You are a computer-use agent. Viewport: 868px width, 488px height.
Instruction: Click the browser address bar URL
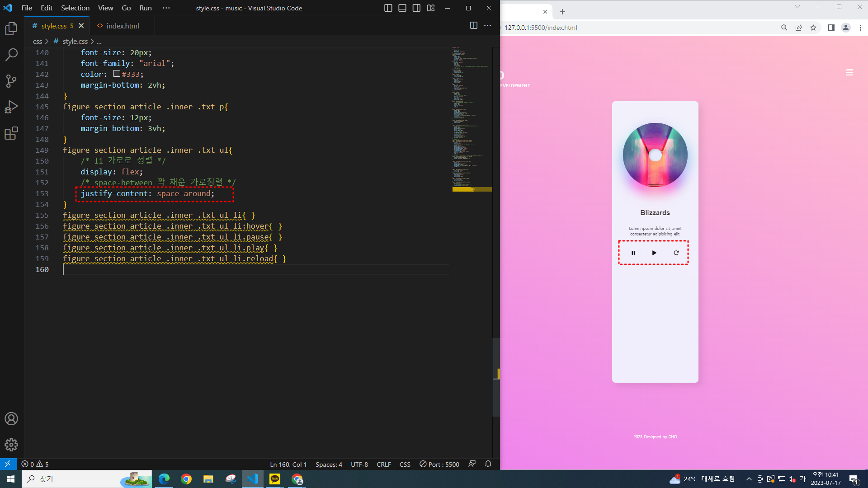click(x=541, y=28)
